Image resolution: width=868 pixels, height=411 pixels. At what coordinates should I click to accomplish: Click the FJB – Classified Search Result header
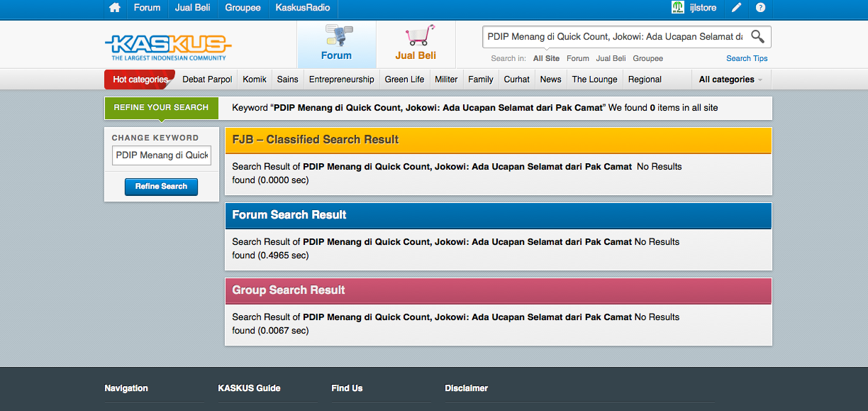[498, 140]
